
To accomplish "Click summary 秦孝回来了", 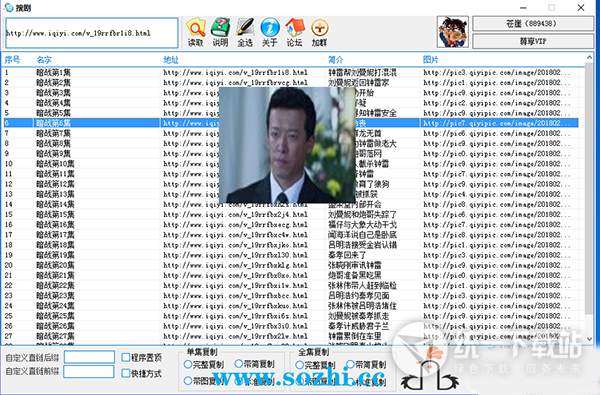I will coord(347,255).
